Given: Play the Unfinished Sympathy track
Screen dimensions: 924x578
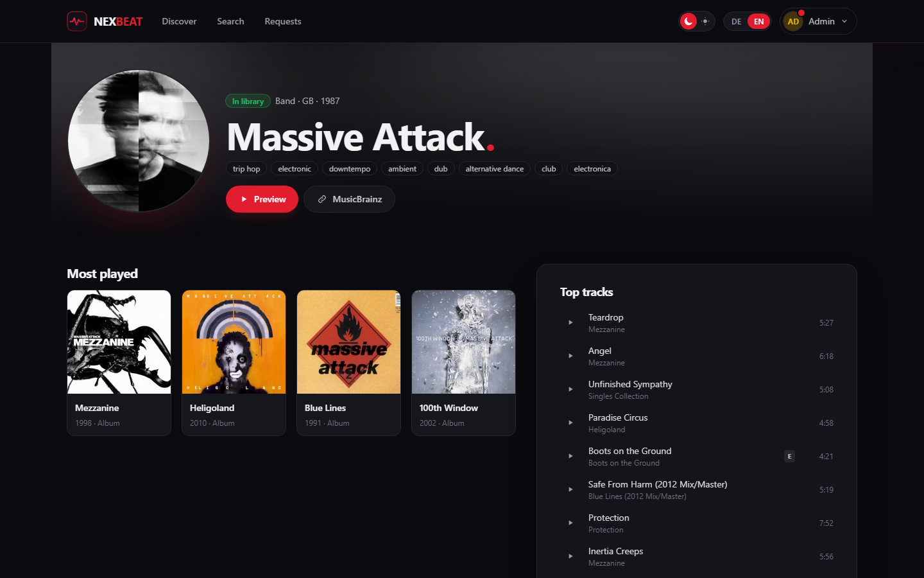Looking at the screenshot, I should (570, 389).
